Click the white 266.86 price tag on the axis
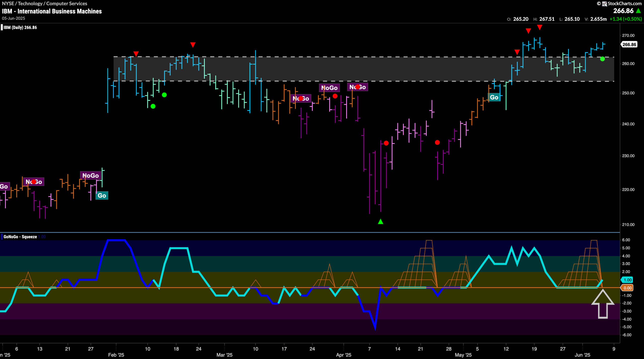Image resolution: width=644 pixels, height=359 pixels. 629,44
